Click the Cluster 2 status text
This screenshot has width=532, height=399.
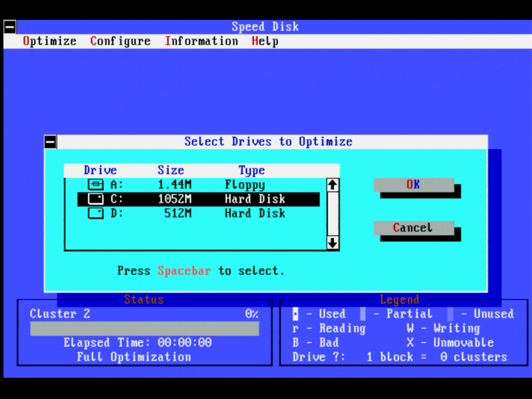60,314
